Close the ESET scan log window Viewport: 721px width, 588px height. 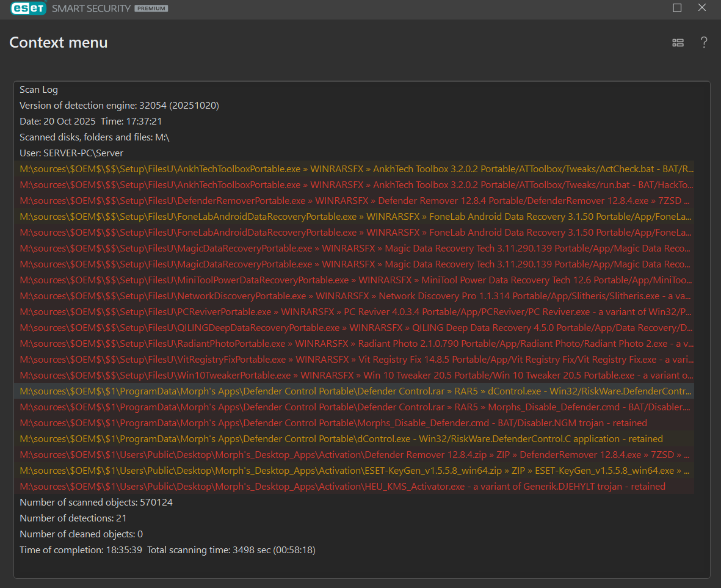tap(702, 8)
